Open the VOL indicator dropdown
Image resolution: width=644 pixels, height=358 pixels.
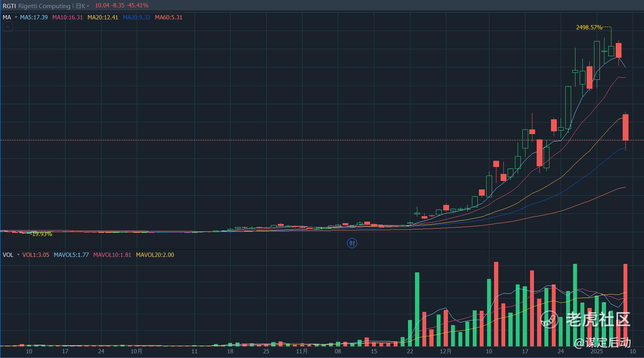click(x=18, y=255)
